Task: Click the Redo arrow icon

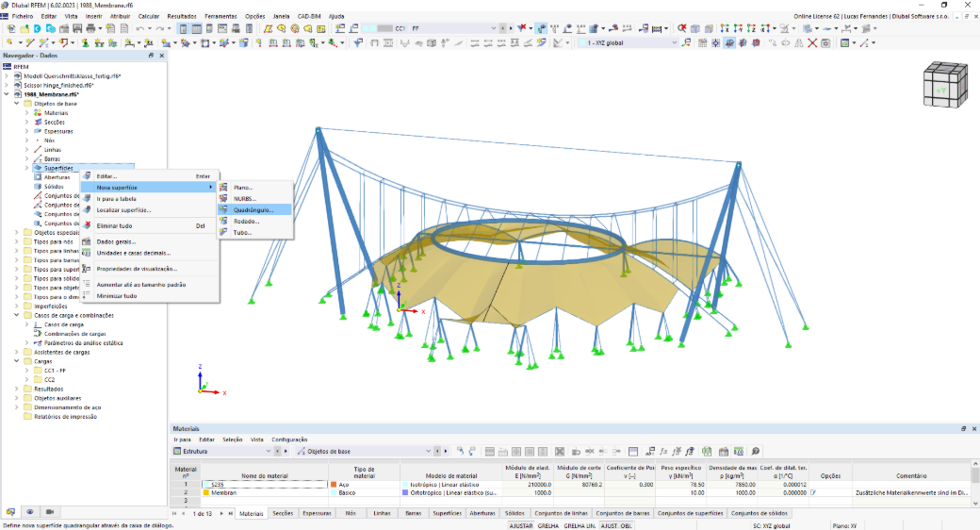Action: point(160,28)
